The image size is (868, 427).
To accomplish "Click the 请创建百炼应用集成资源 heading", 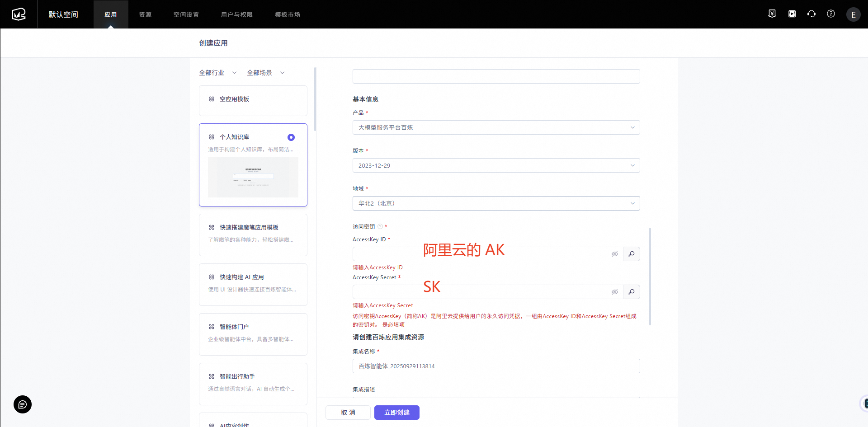I will coord(388,337).
